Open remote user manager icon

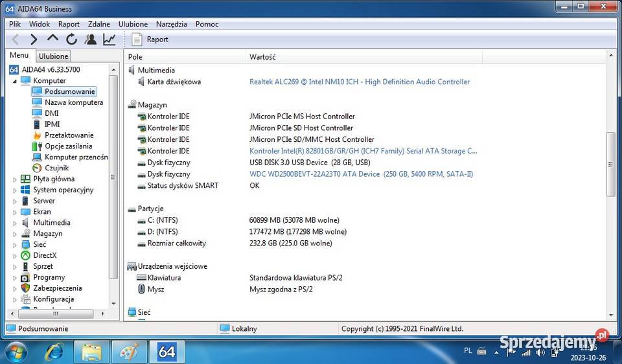91,40
